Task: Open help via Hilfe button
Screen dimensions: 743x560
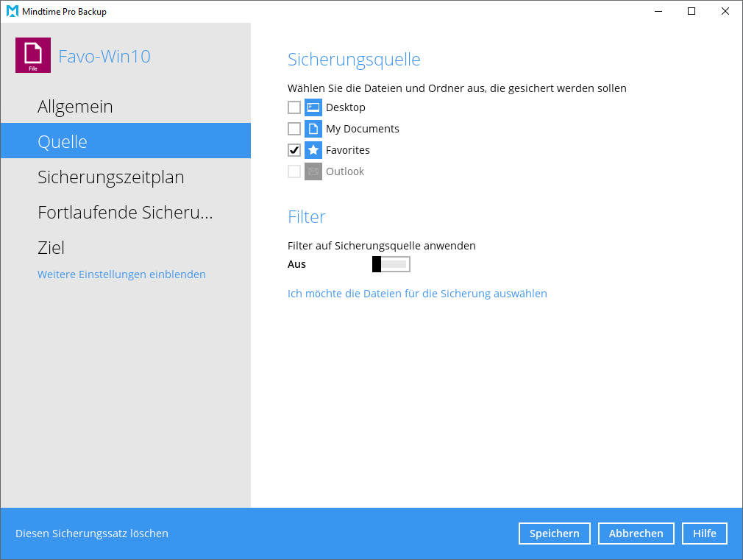Action: pos(705,534)
